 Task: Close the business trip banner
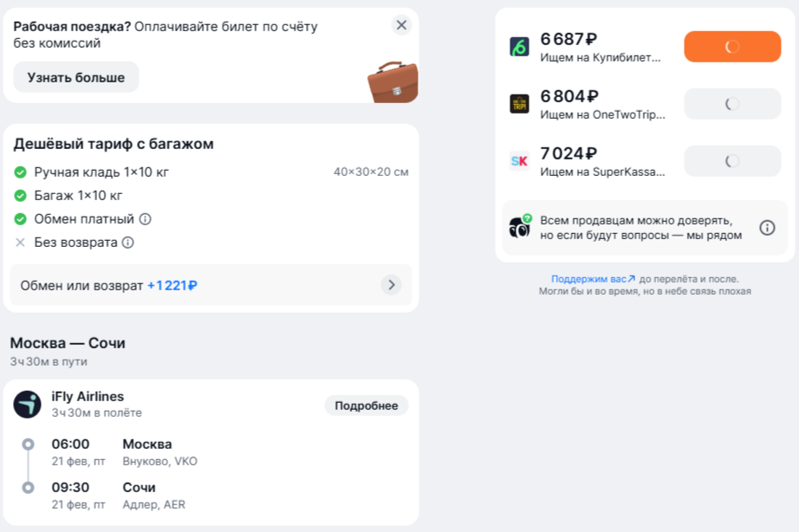tap(401, 25)
